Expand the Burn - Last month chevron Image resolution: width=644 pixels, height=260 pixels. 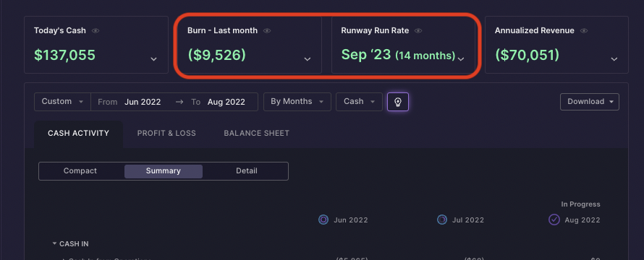[308, 59]
